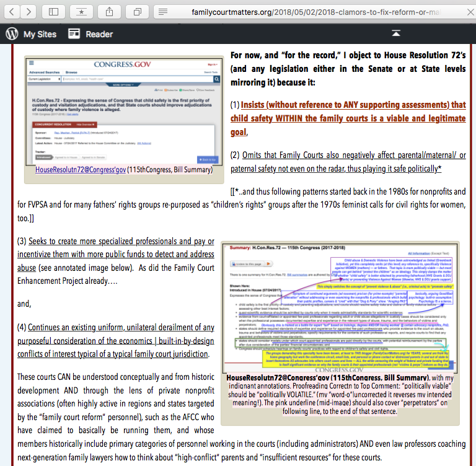Enable Reader view from address bar icon
Image resolution: width=476 pixels, height=466 pixels.
coord(162,12)
